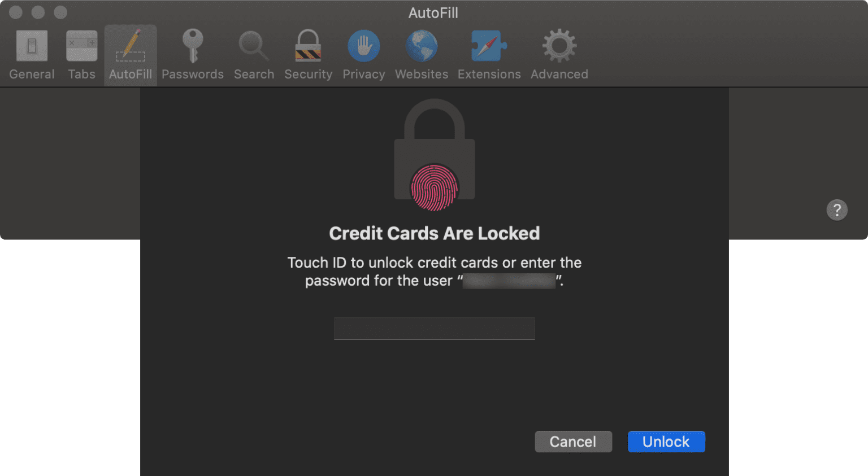Open the General preferences pane
868x476 pixels.
pyautogui.click(x=32, y=54)
